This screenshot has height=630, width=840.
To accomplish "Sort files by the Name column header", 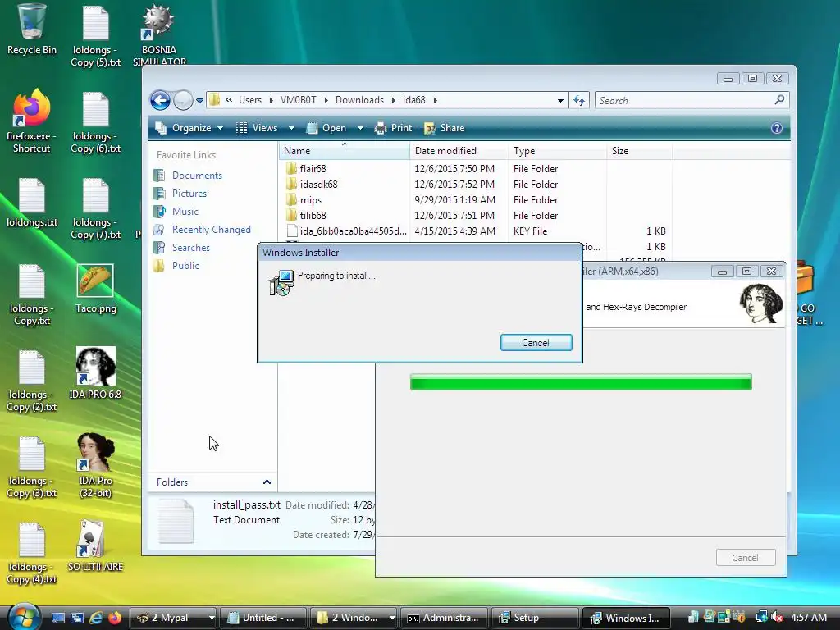I will tap(344, 151).
